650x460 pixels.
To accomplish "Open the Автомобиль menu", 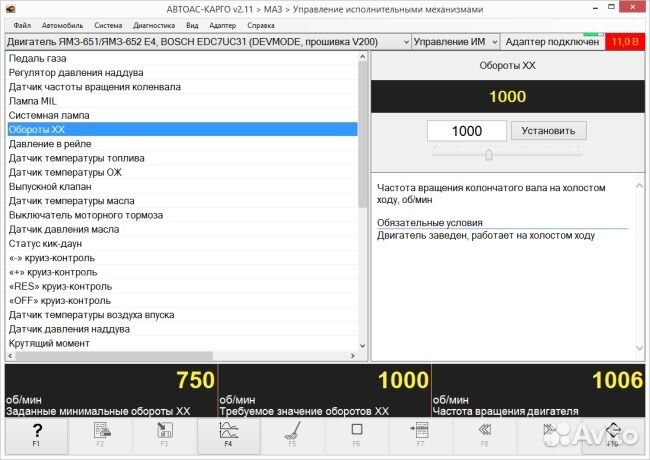I will (63, 24).
